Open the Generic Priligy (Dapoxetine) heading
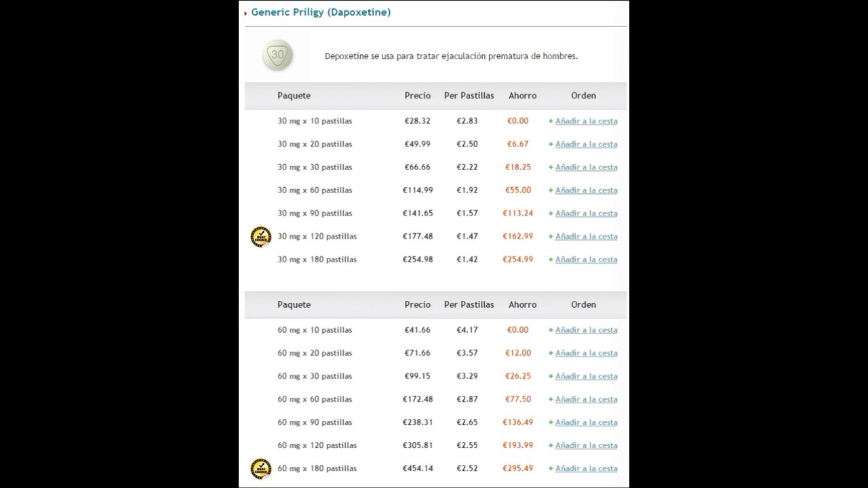Viewport: 868px width, 488px height. pos(321,12)
